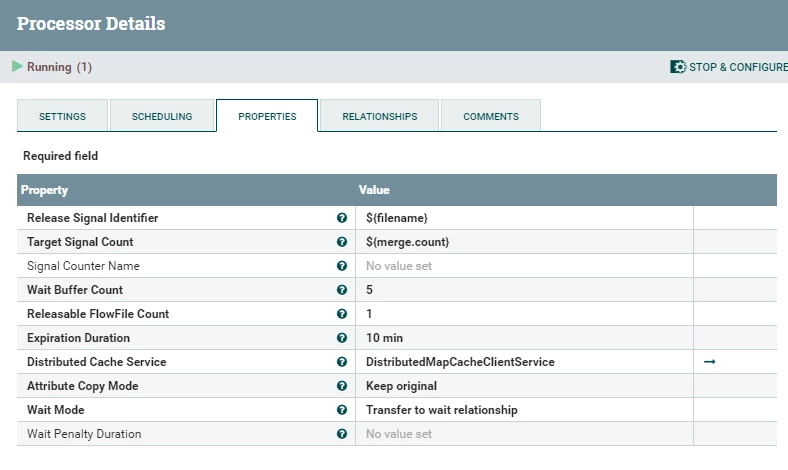Open the Settings tab

point(62,116)
